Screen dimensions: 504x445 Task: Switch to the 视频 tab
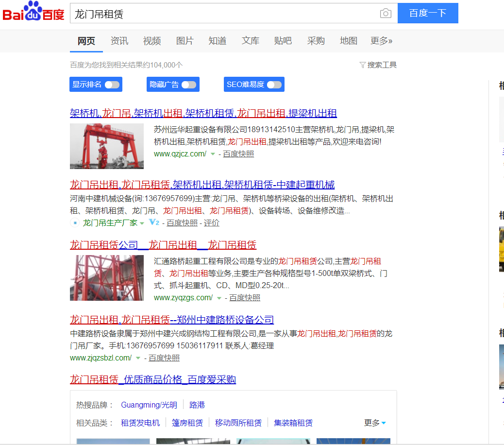pos(152,41)
